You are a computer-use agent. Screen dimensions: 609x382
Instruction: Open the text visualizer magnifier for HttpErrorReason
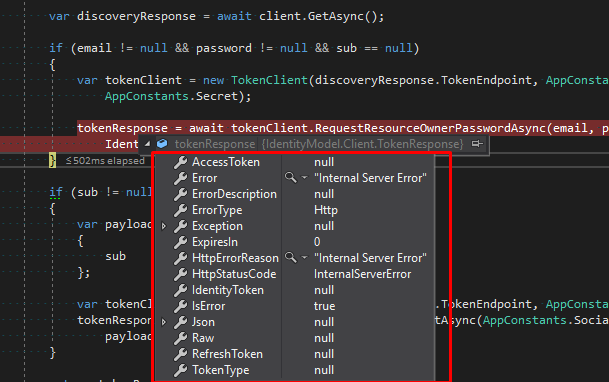(290, 258)
